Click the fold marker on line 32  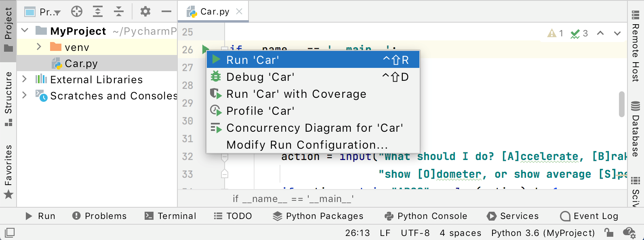click(x=225, y=157)
